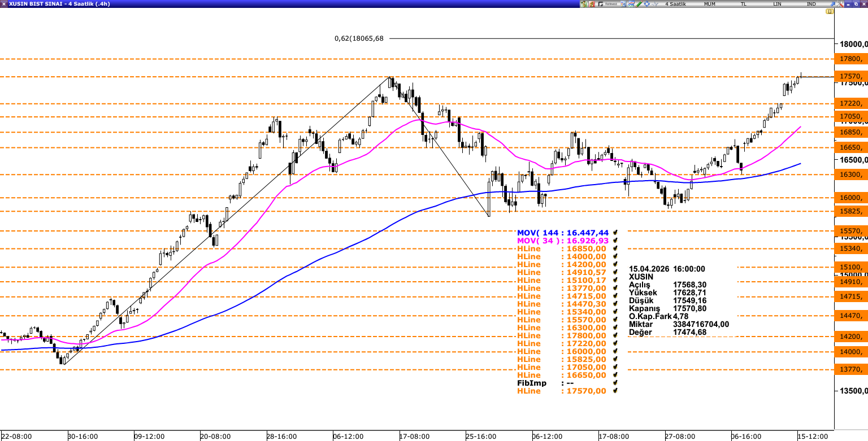868x441 pixels.
Task: Open the wrench and screwdriver settings icon
Action: pos(840,4)
